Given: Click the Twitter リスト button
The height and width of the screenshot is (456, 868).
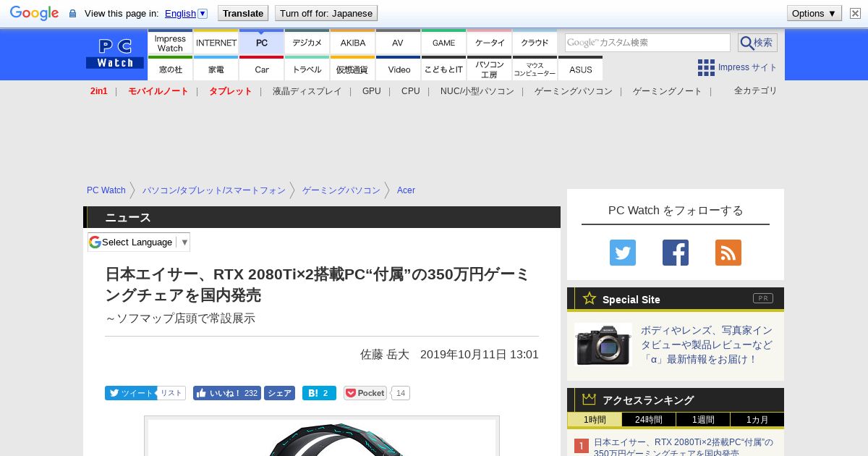Looking at the screenshot, I should [171, 393].
